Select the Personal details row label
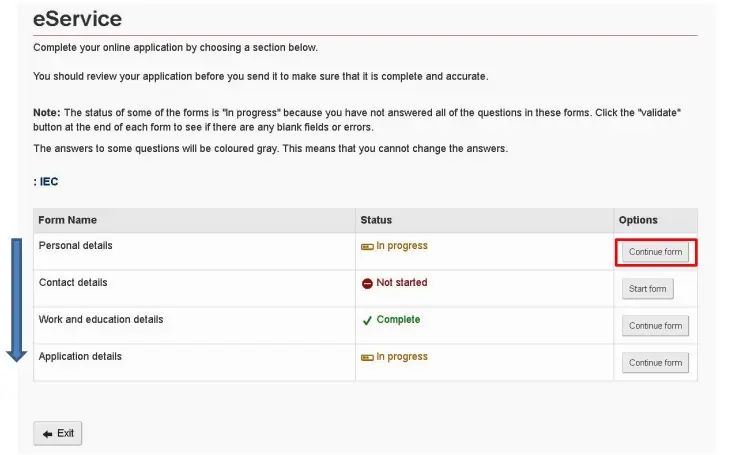Viewport: 733px width, 455px height. click(x=75, y=246)
